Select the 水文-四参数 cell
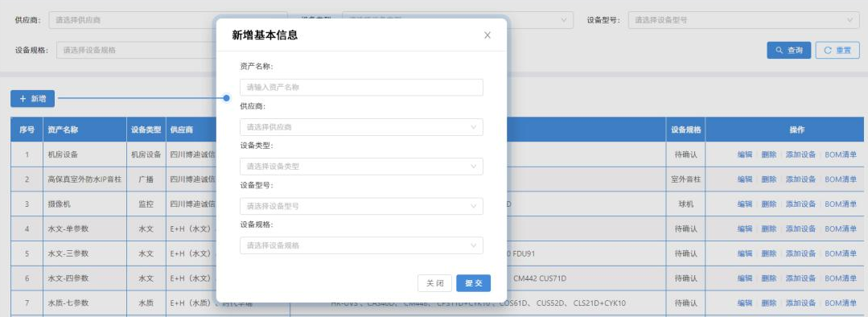 pos(84,278)
